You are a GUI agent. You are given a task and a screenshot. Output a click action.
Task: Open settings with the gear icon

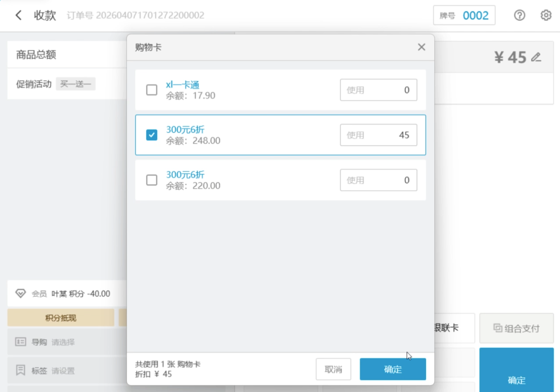click(546, 16)
